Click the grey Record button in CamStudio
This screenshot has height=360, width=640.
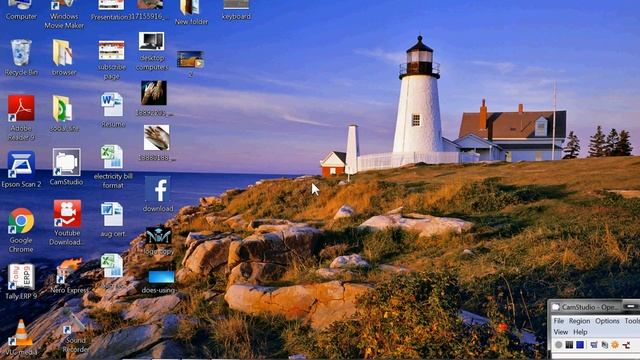(x=559, y=345)
